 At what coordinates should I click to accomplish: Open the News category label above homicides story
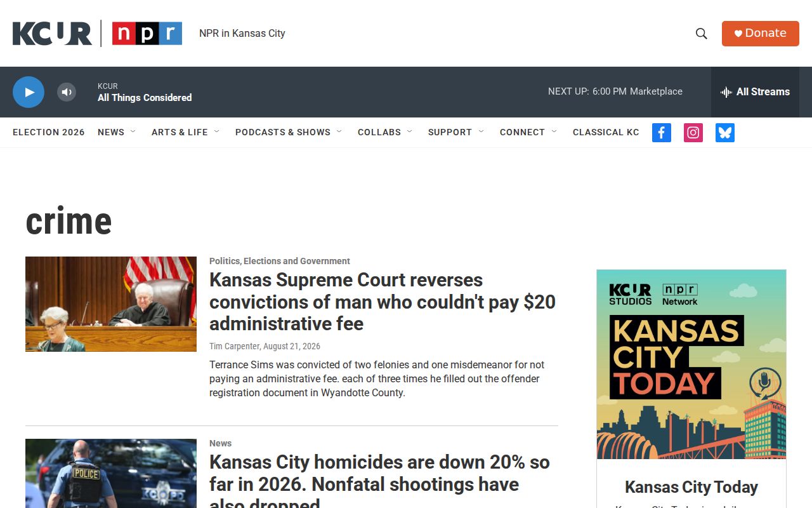220,443
